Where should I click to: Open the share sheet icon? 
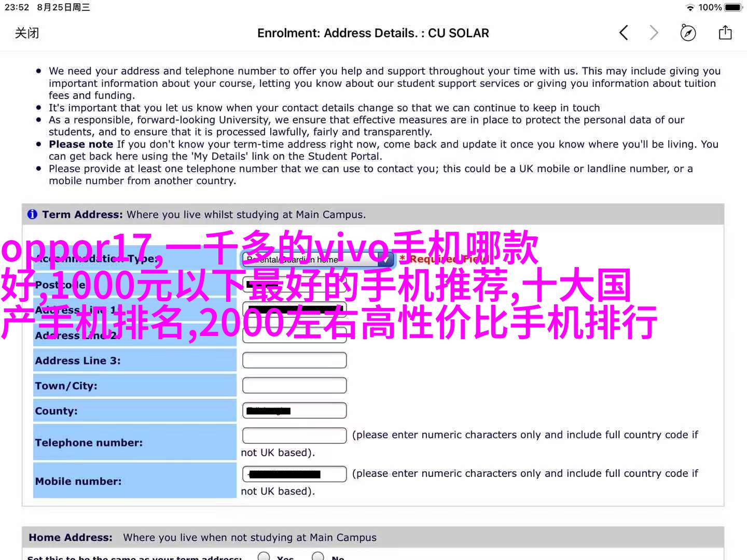[x=725, y=33]
